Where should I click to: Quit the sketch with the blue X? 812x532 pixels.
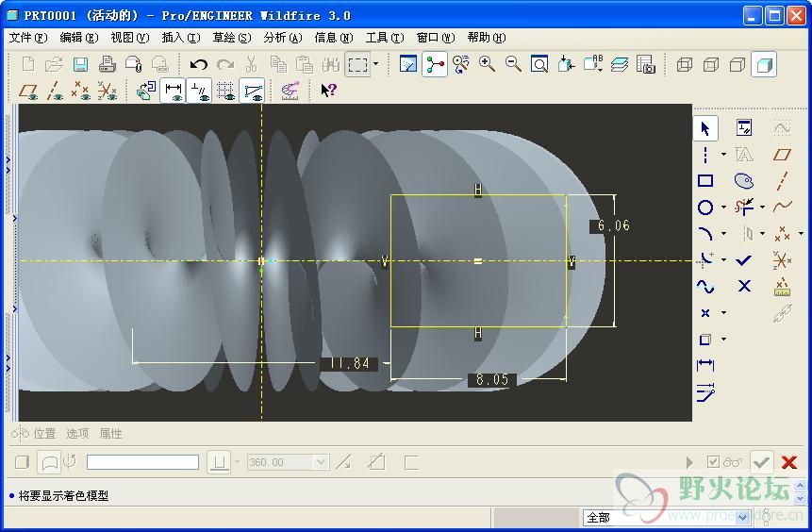pyautogui.click(x=744, y=286)
